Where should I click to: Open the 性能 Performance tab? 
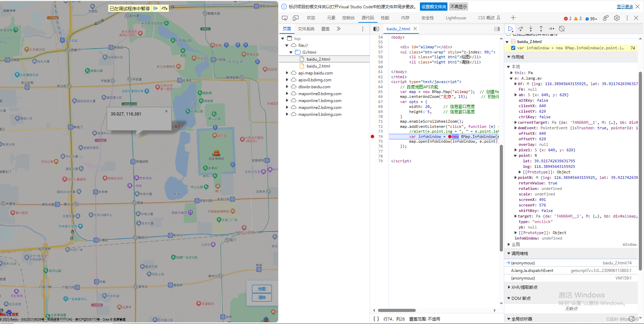click(x=385, y=18)
